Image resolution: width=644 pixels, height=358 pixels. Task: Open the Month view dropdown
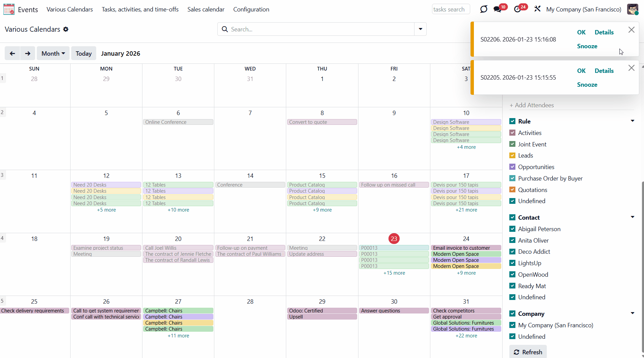(53, 53)
